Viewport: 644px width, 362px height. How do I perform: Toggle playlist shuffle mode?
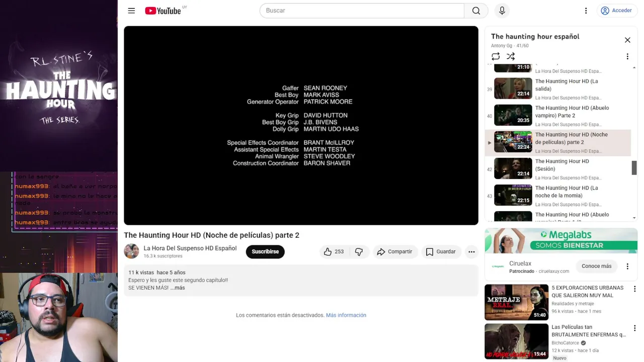(511, 56)
